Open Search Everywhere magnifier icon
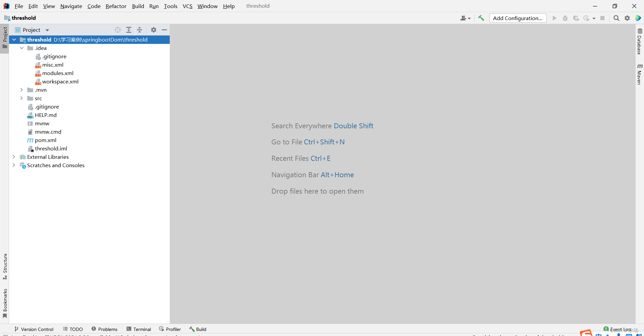The width and height of the screenshot is (644, 336). coord(616,18)
